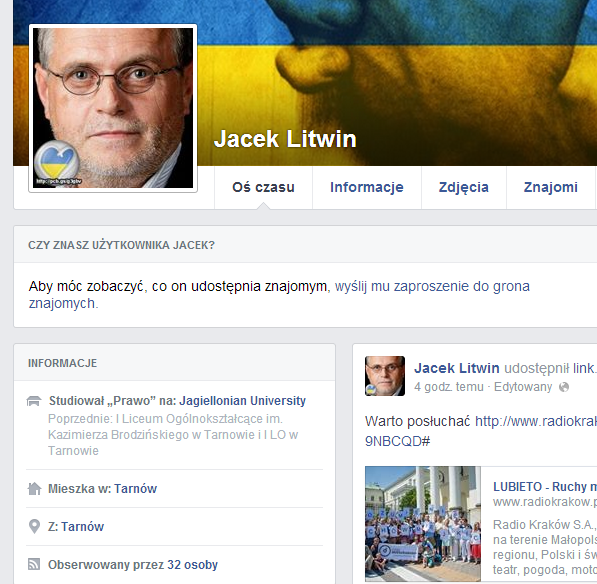597x584 pixels.
Task: Click the RSS feed icon beside Obserwowany
Action: pos(34,564)
